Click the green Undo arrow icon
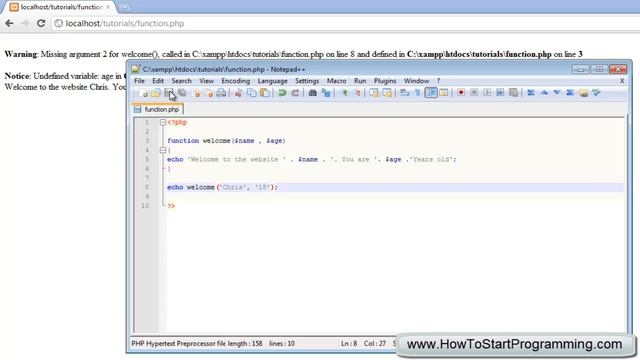This screenshot has width=640, height=360. coord(282,93)
